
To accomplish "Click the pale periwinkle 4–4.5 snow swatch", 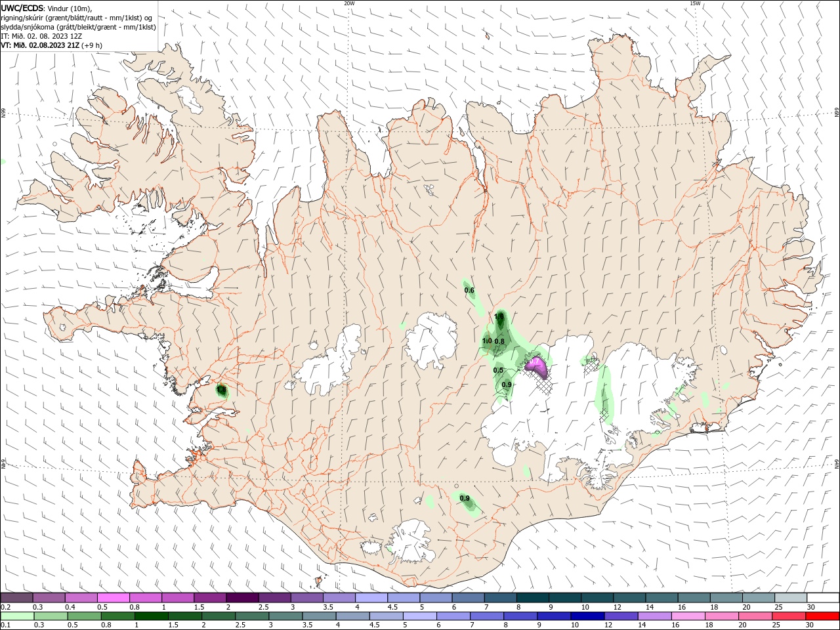I will click(371, 598).
